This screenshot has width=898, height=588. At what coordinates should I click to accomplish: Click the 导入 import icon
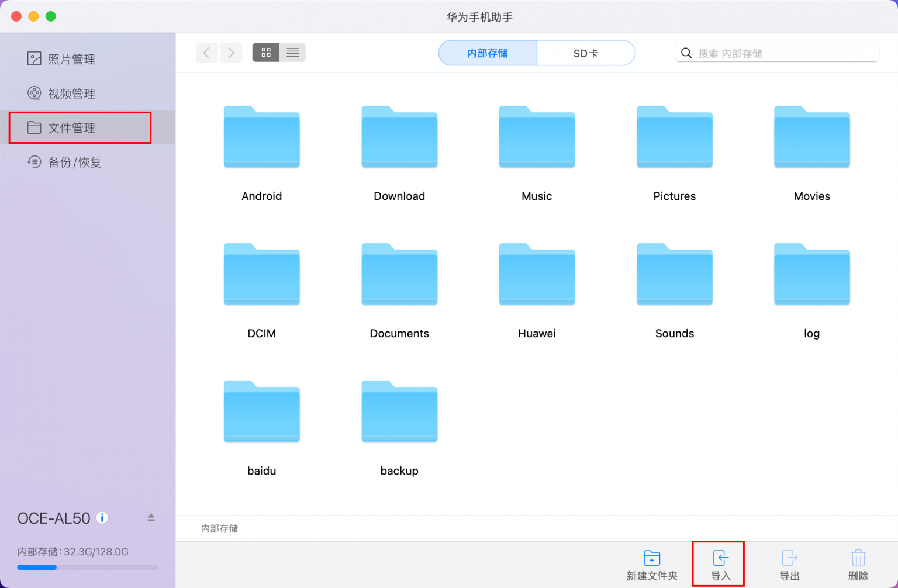pos(719,564)
